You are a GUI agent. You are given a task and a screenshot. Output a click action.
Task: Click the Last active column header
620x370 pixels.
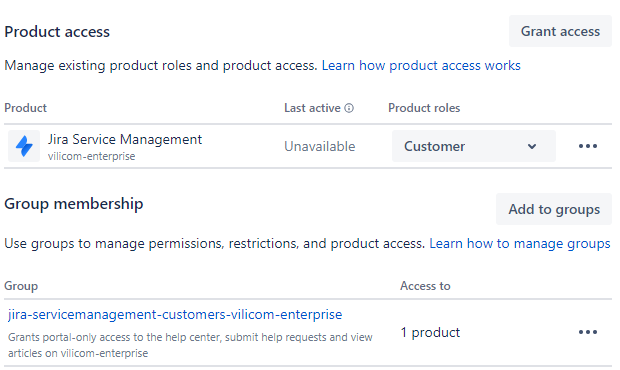click(x=312, y=108)
